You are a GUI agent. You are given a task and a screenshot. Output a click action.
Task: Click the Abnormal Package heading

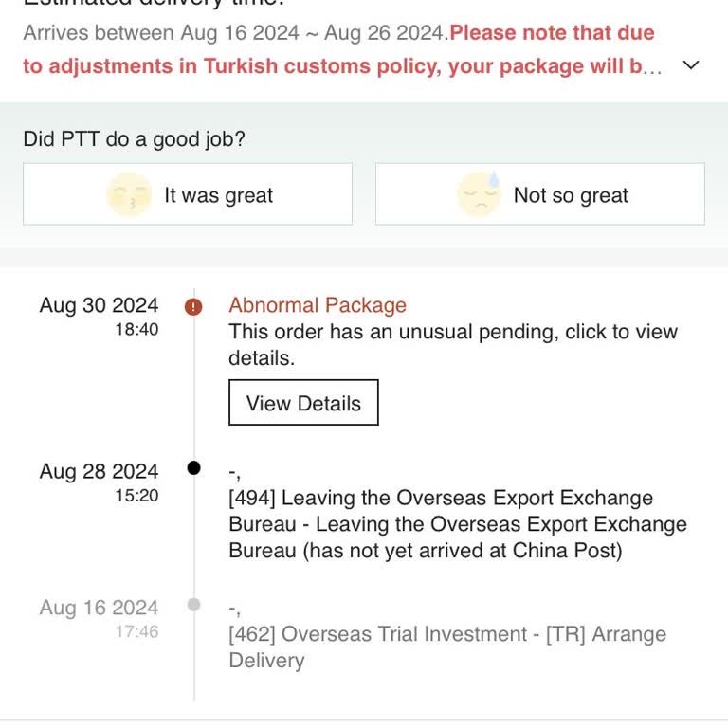coord(318,305)
